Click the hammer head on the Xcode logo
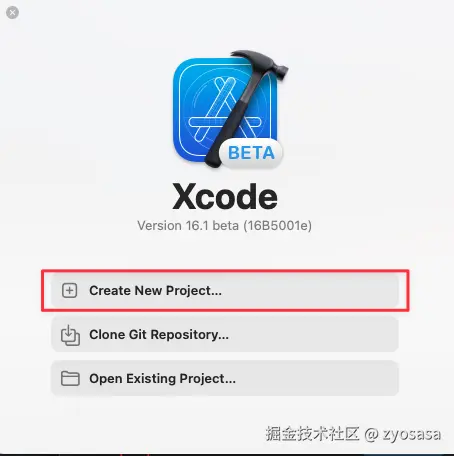The height and width of the screenshot is (456, 454). click(260, 63)
